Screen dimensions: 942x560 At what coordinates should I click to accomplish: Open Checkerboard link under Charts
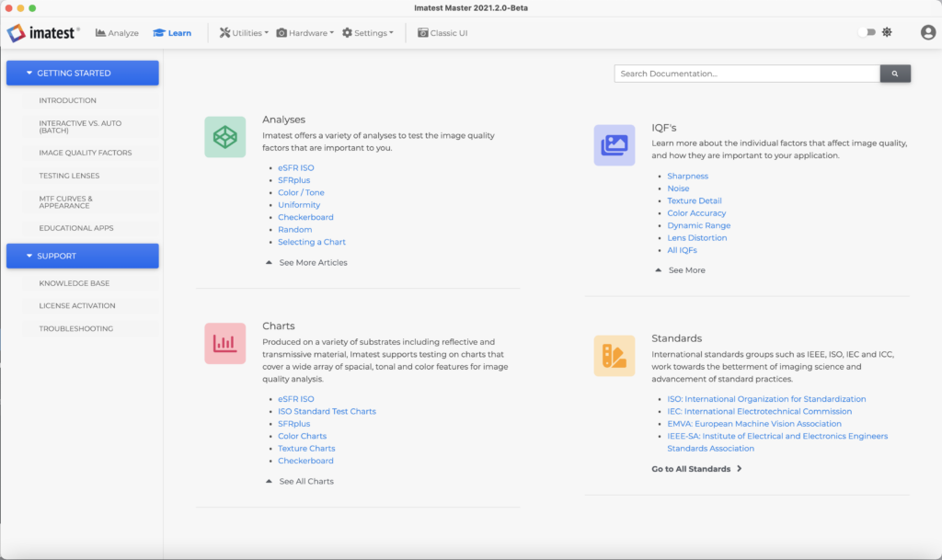coord(305,461)
